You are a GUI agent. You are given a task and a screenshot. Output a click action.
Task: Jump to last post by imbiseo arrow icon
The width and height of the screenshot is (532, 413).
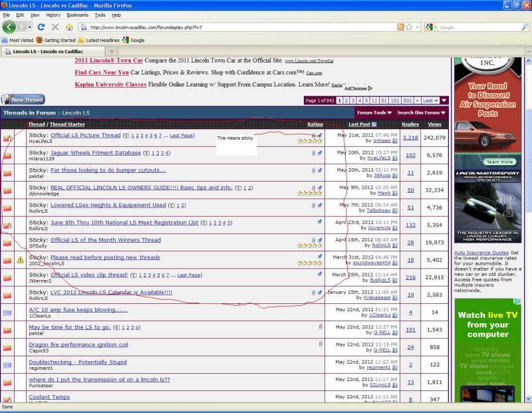click(394, 141)
